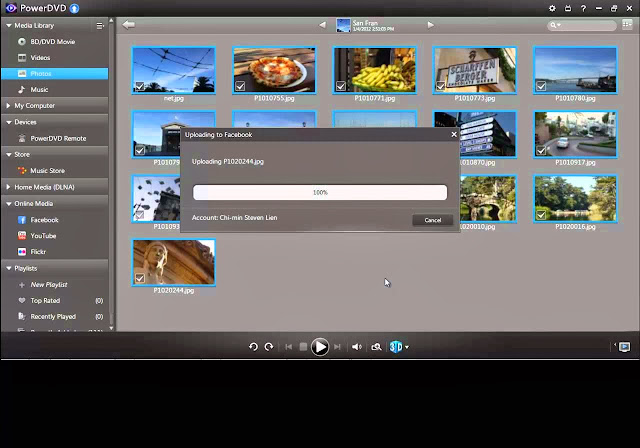This screenshot has width=640, height=448.
Task: Skip to previous item
Action: 289,347
